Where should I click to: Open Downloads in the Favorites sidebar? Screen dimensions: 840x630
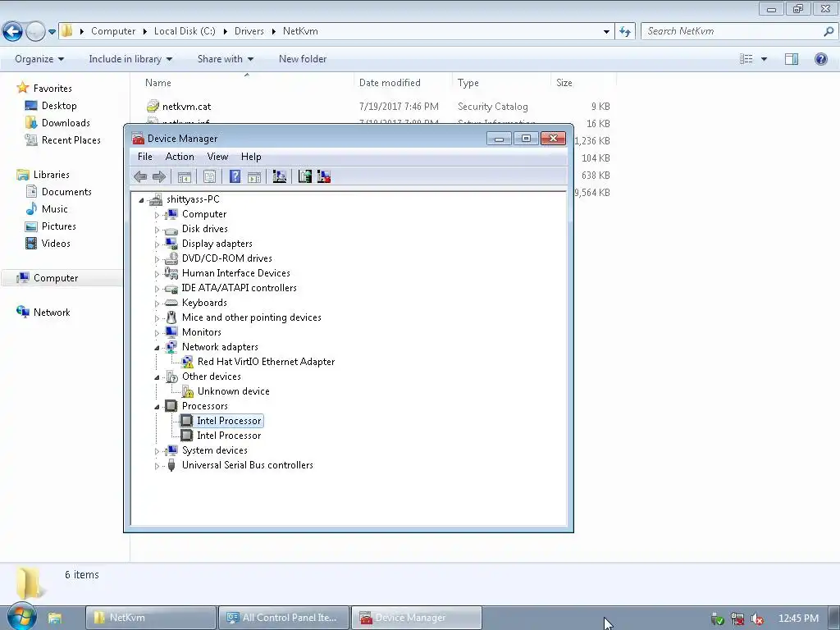[66, 123]
